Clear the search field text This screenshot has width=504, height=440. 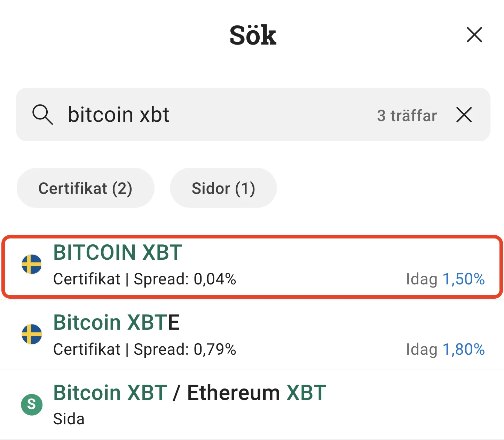[x=464, y=115]
